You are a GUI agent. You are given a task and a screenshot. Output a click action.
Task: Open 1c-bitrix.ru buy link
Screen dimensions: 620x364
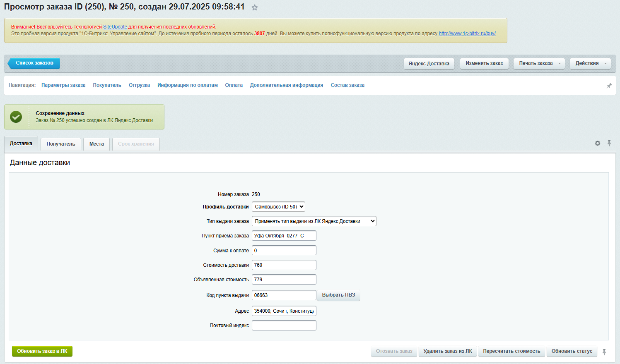point(467,34)
